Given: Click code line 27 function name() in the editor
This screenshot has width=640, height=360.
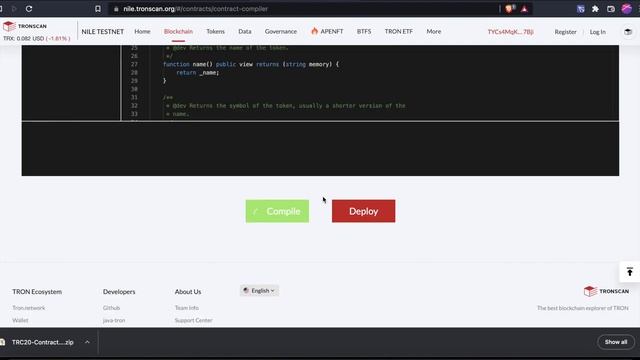Looking at the screenshot, I should [251, 64].
